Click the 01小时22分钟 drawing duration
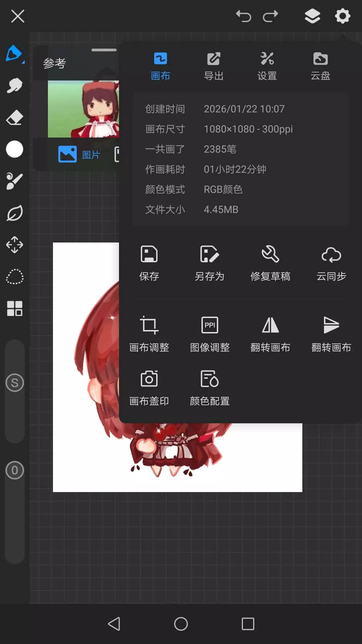Viewport: 362px width, 644px height. click(235, 169)
